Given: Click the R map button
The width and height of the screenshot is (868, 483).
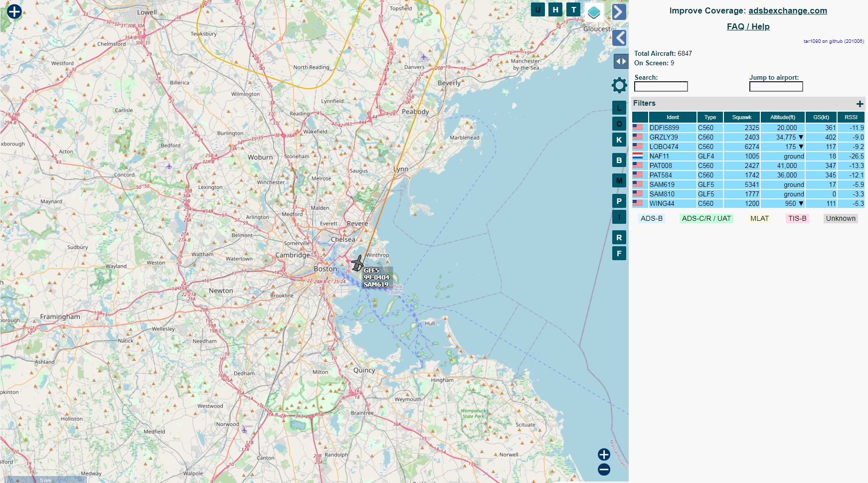Looking at the screenshot, I should click(619, 237).
